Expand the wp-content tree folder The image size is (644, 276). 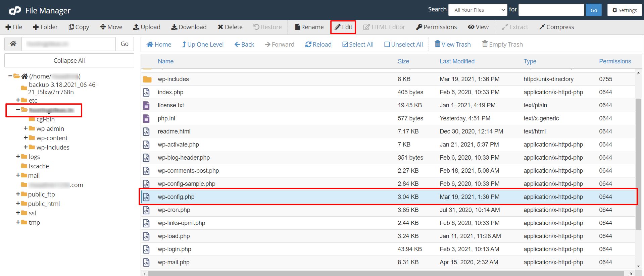pyautogui.click(x=26, y=137)
